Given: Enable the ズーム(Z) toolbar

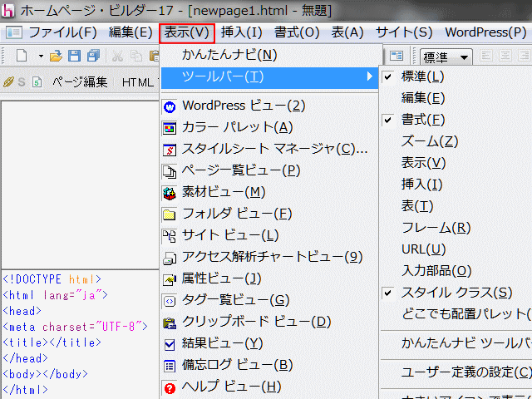Looking at the screenshot, I should click(x=456, y=142).
